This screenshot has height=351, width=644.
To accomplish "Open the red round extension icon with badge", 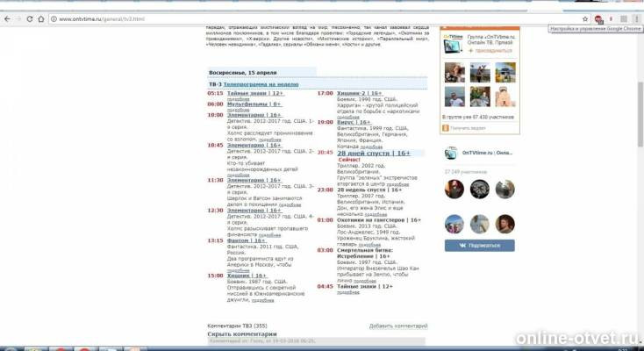I will (x=598, y=19).
